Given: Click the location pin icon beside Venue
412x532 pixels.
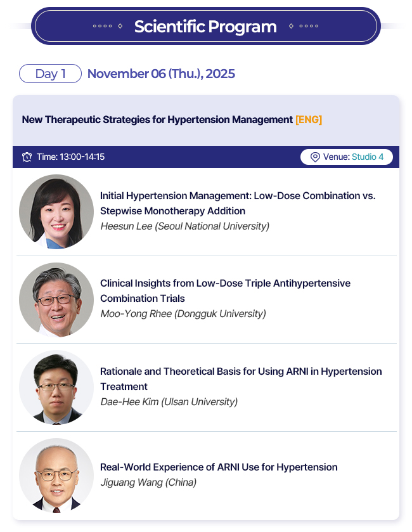Looking at the screenshot, I should point(315,157).
